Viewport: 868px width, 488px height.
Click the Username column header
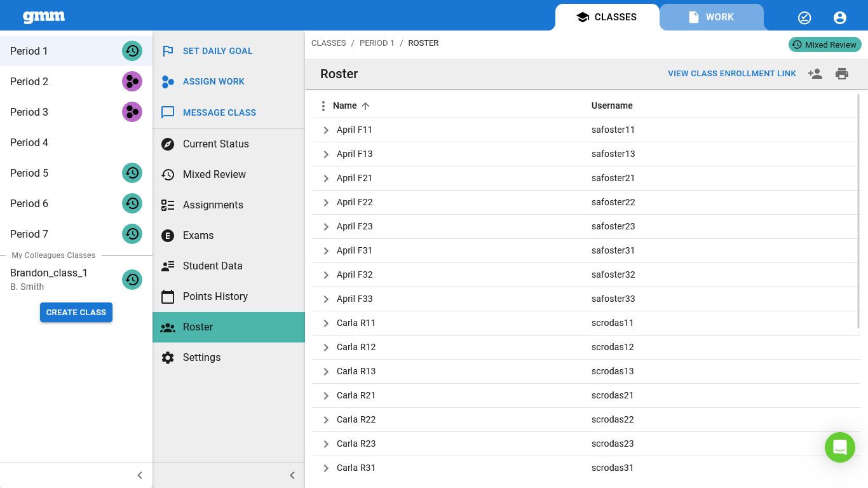point(612,105)
